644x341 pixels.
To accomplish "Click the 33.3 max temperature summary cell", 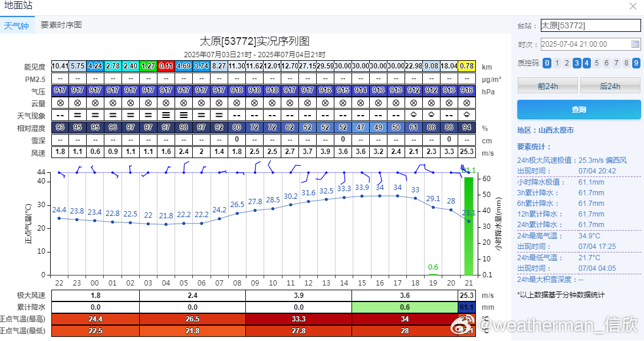I will pos(298,319).
